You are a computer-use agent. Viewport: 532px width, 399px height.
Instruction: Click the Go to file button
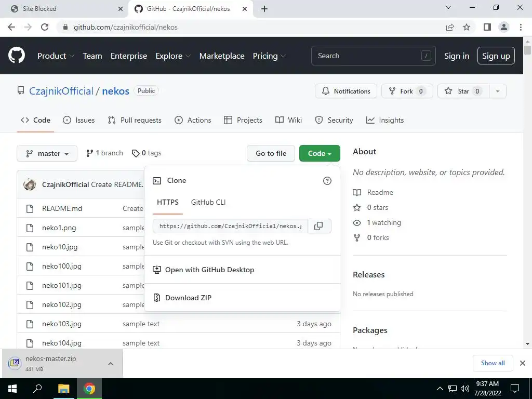[x=271, y=153]
